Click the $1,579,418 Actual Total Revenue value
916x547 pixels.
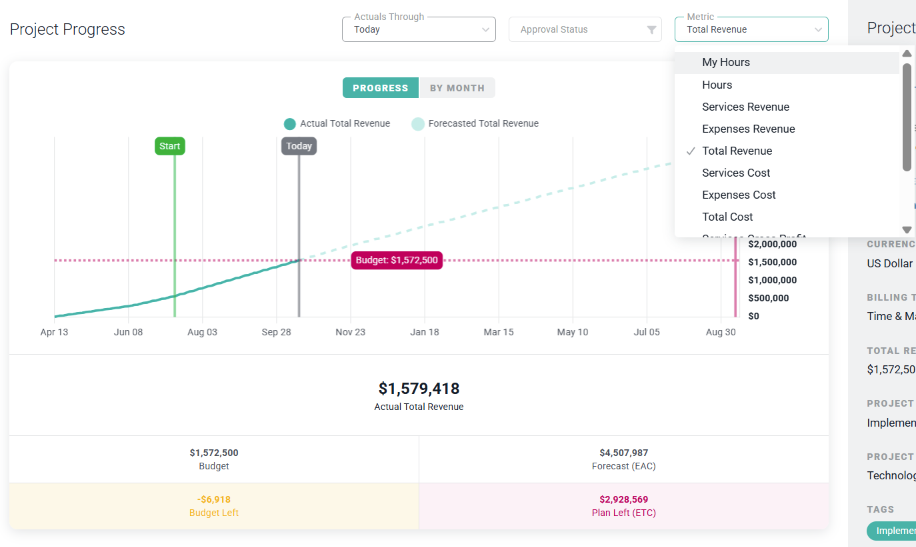[x=419, y=389]
